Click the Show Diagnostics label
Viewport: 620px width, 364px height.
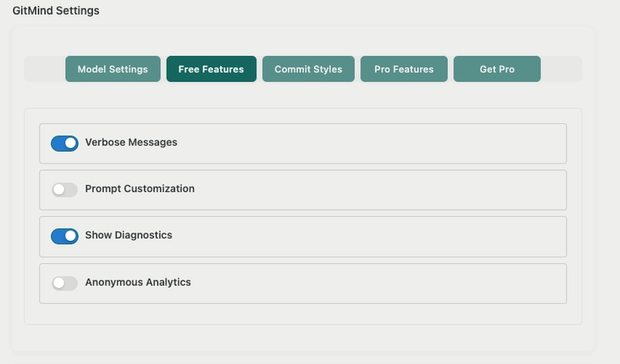tap(129, 235)
